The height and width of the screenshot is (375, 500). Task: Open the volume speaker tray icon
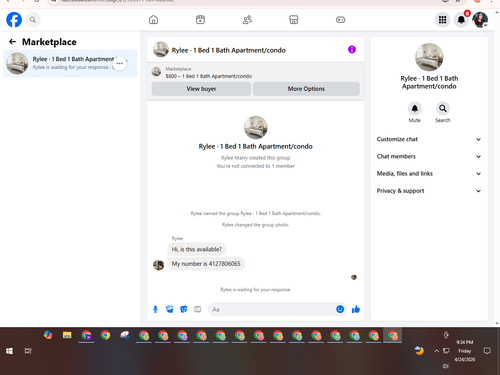click(x=446, y=366)
